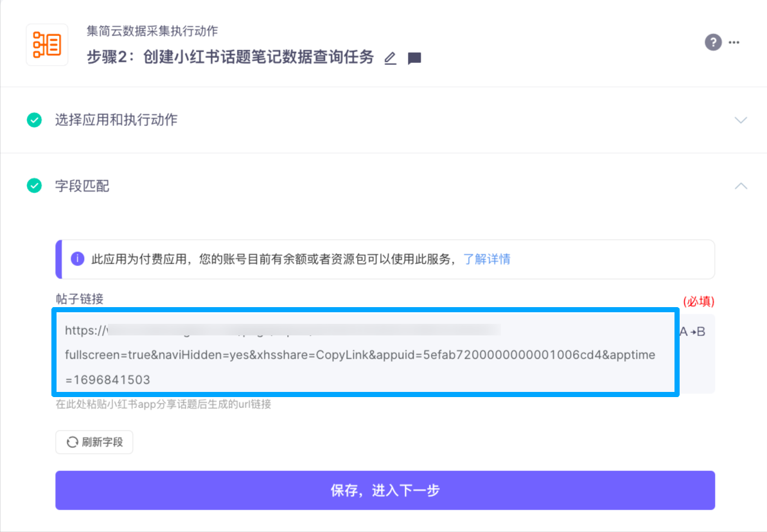
Task: Click the green check beside 字段匹配
Action: click(34, 186)
